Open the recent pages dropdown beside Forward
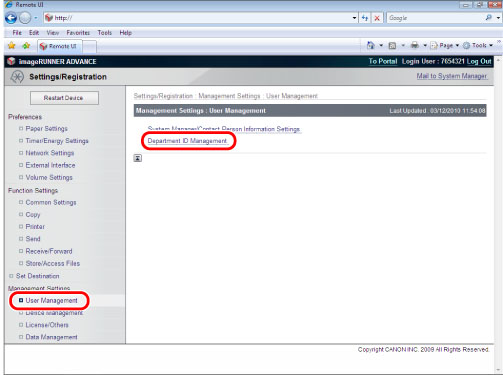503x375 pixels. click(36, 18)
